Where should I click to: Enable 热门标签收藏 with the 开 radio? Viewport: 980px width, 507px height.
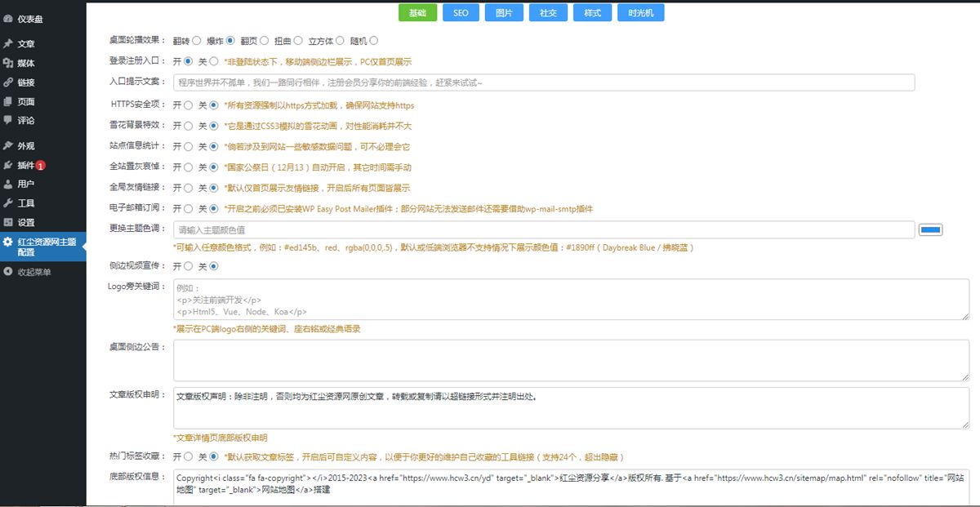(x=189, y=457)
